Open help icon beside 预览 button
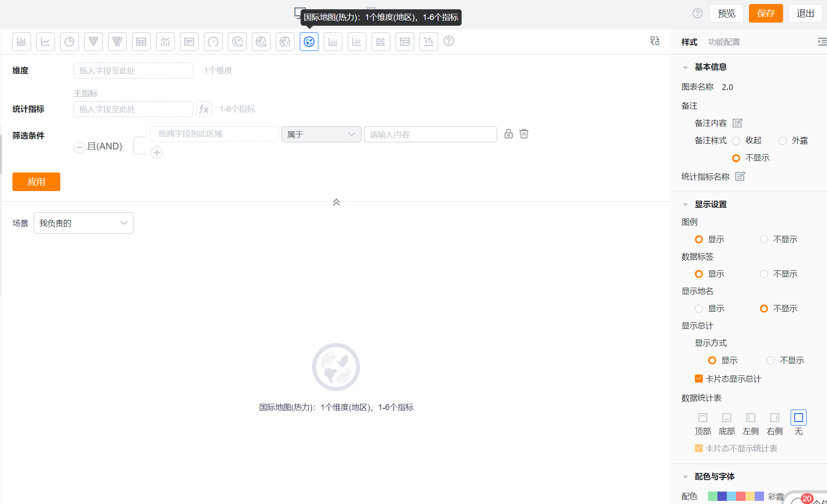The height and width of the screenshot is (504, 827). (x=698, y=13)
